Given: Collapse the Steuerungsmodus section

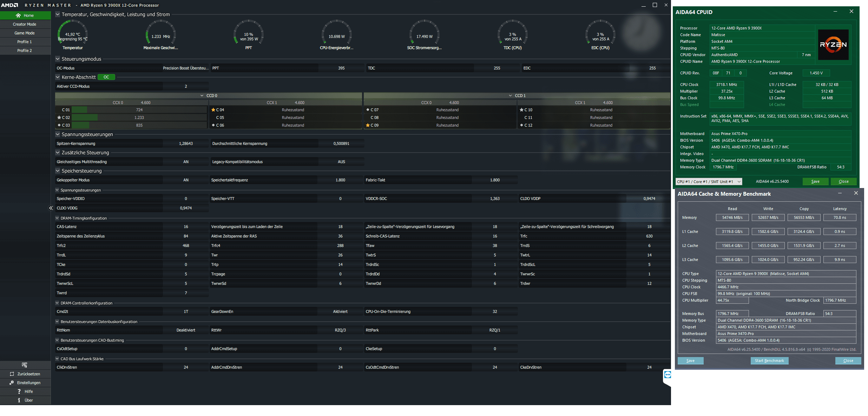Looking at the screenshot, I should 58,59.
